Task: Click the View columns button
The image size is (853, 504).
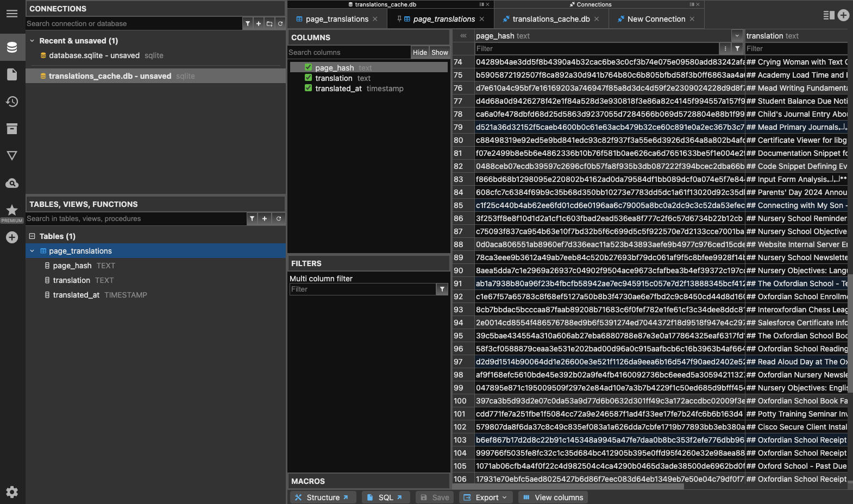Action: tap(553, 497)
